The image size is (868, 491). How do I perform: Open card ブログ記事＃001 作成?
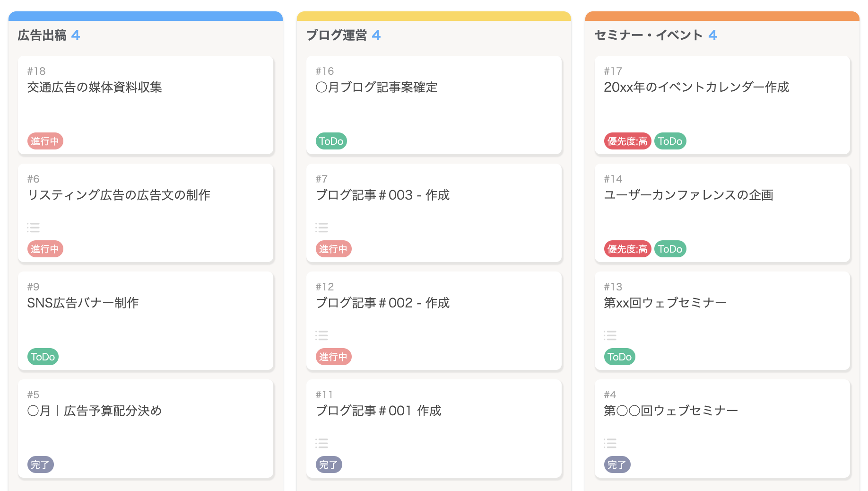pyautogui.click(x=434, y=429)
